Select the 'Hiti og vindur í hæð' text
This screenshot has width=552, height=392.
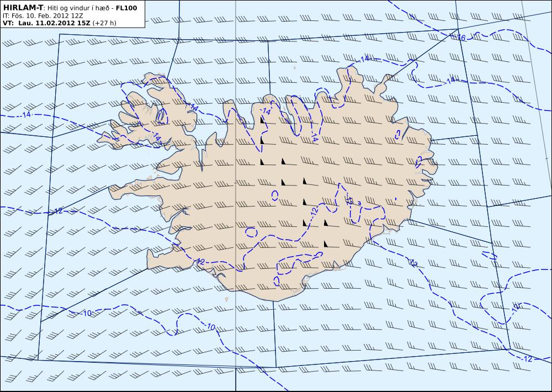[x=78, y=8]
